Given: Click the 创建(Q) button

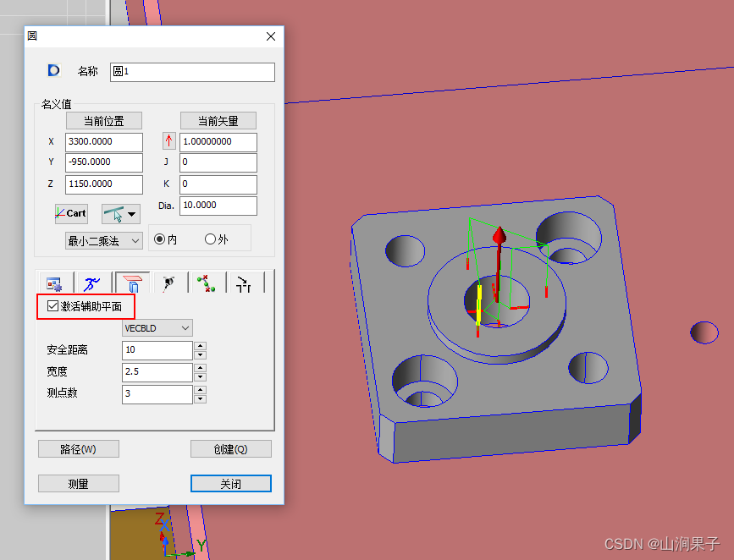Looking at the screenshot, I should [x=231, y=449].
